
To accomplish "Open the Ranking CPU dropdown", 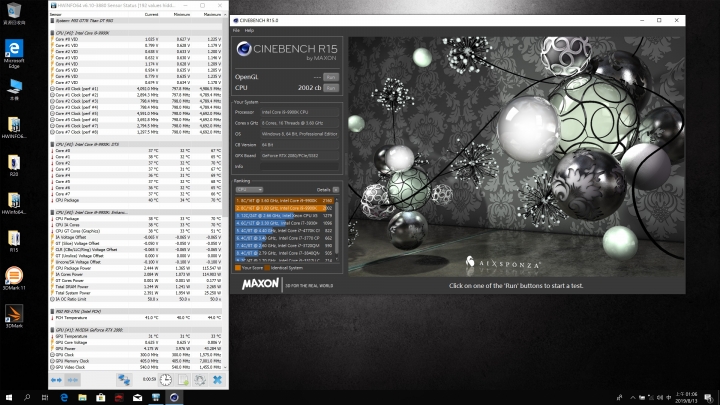I will tap(249, 190).
